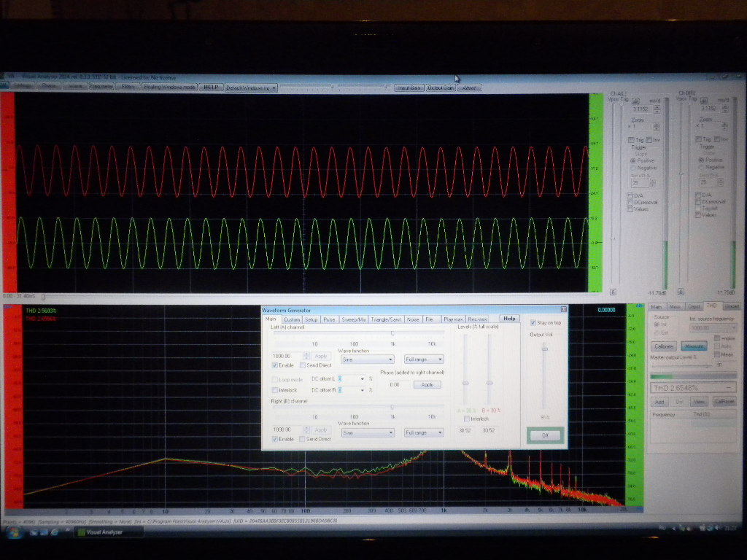The height and width of the screenshot is (560, 747).
Task: Enable the Levels Interlock checkbox
Action: [467, 419]
